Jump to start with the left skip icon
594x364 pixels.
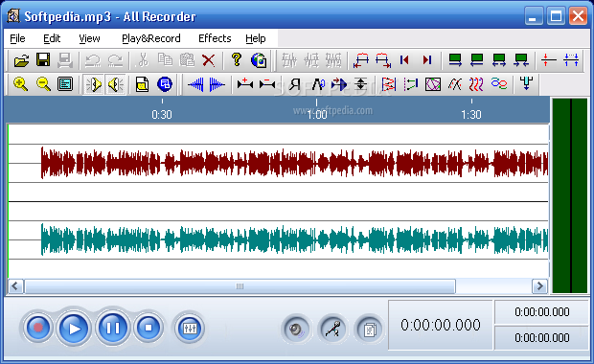click(404, 60)
